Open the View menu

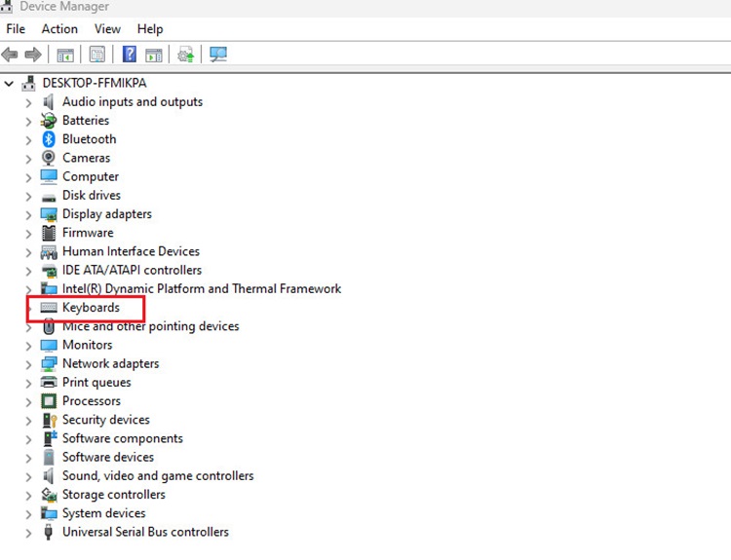[x=108, y=29]
